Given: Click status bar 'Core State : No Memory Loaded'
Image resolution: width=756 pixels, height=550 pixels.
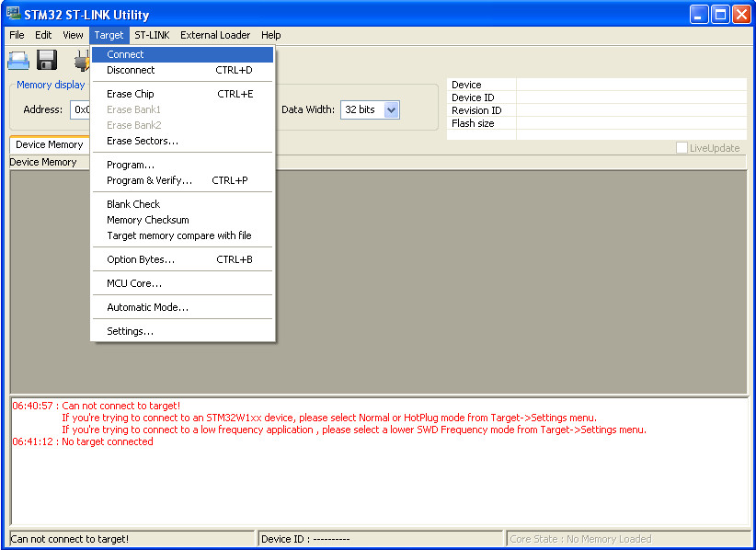Looking at the screenshot, I should pos(627,539).
